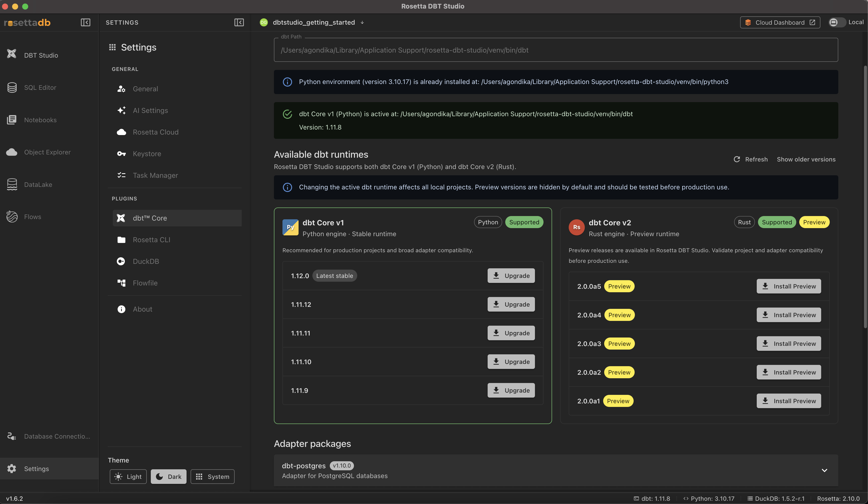Install Preview 2.0.0a5
This screenshot has width=868, height=504.
tap(789, 286)
